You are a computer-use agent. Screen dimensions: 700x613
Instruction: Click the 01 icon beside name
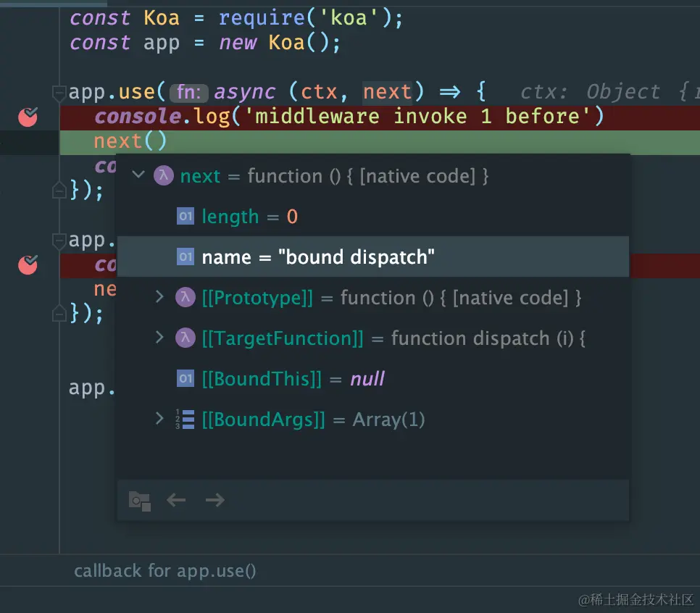click(186, 257)
